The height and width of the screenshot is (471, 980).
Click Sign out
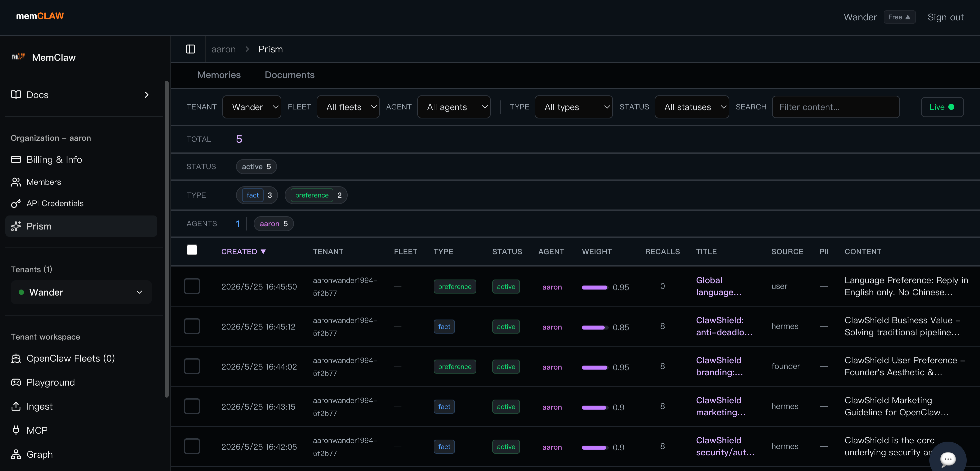945,17
